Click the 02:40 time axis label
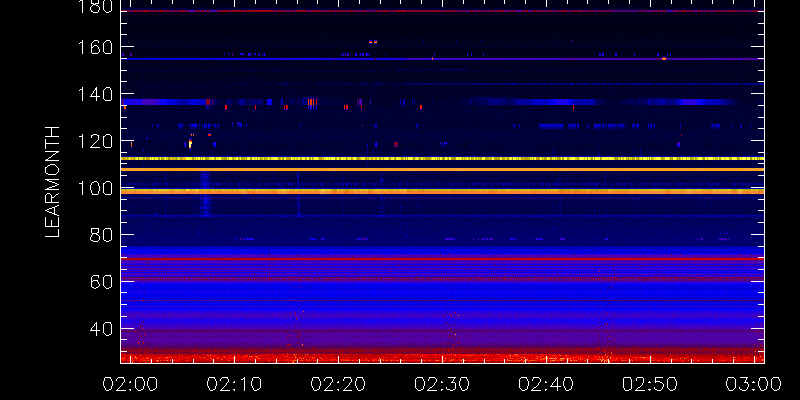 point(546,384)
